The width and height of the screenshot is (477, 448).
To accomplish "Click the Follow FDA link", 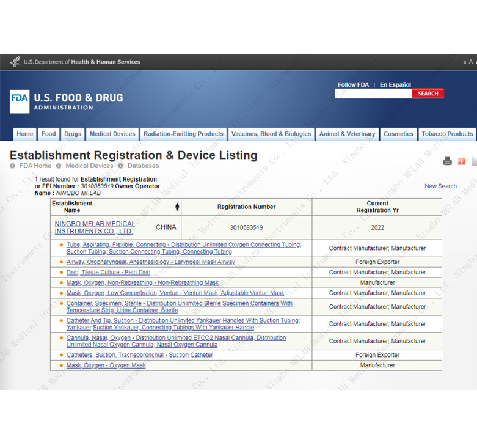I will click(x=353, y=85).
